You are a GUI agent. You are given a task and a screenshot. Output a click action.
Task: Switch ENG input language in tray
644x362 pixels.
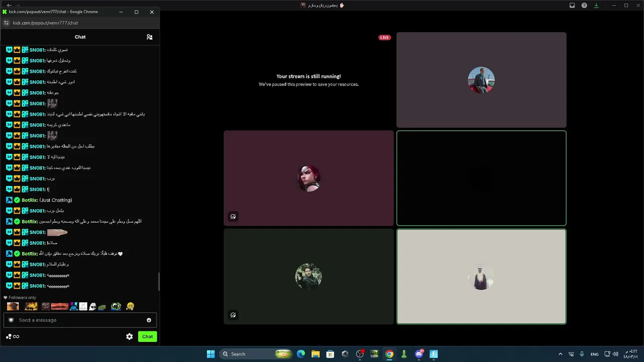pos(595,354)
